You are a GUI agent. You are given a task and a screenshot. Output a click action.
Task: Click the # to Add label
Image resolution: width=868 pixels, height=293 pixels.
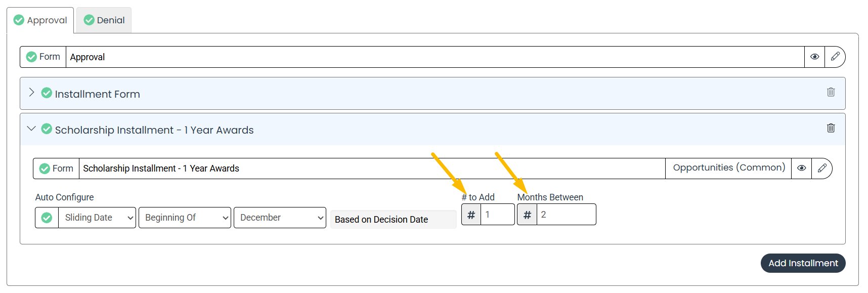point(478,197)
